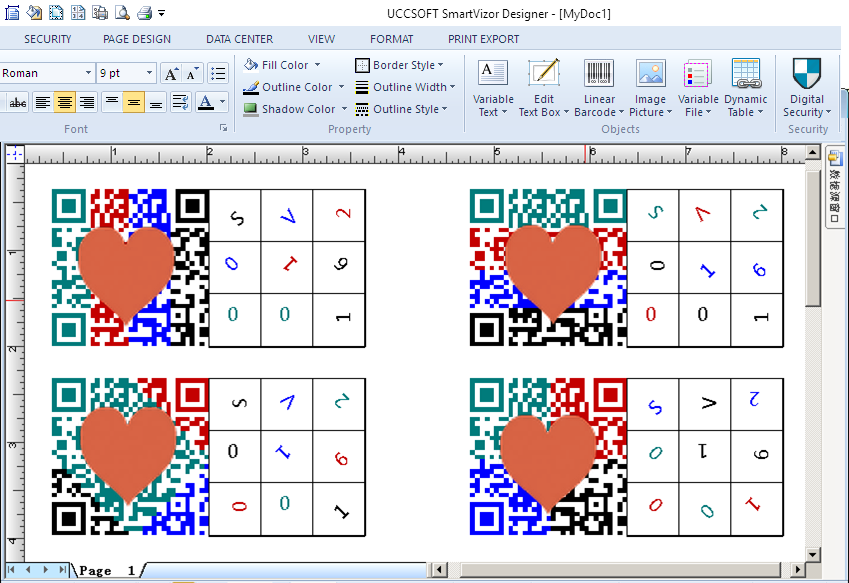Open the VIEW ribbon tab
Image resolution: width=849 pixels, height=583 pixels.
[x=322, y=39]
